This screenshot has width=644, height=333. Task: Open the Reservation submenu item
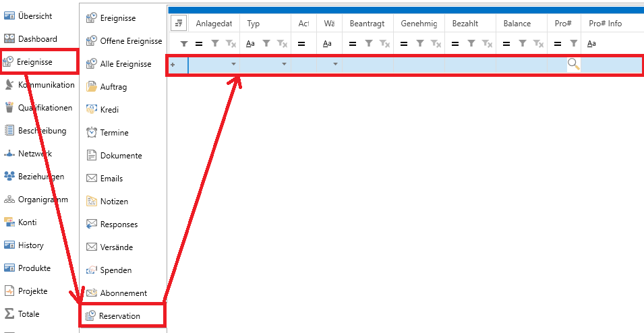pyautogui.click(x=120, y=316)
